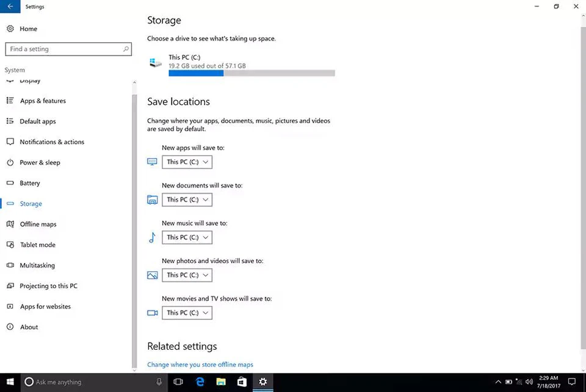Switch to the Battery settings page
586x392 pixels.
tap(30, 183)
